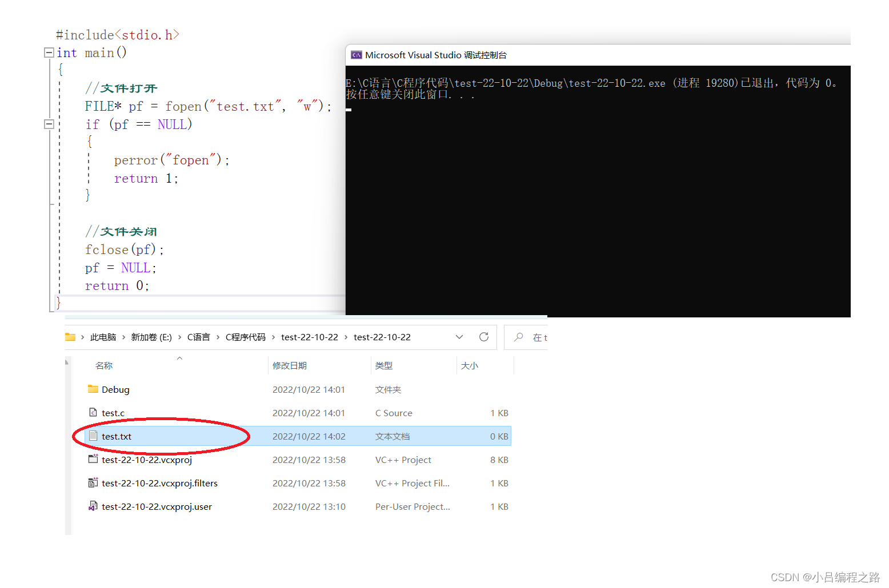Screen dimensions: 889x588
Task: Click the fopen("test.txt", "w") code line
Action: [x=208, y=106]
